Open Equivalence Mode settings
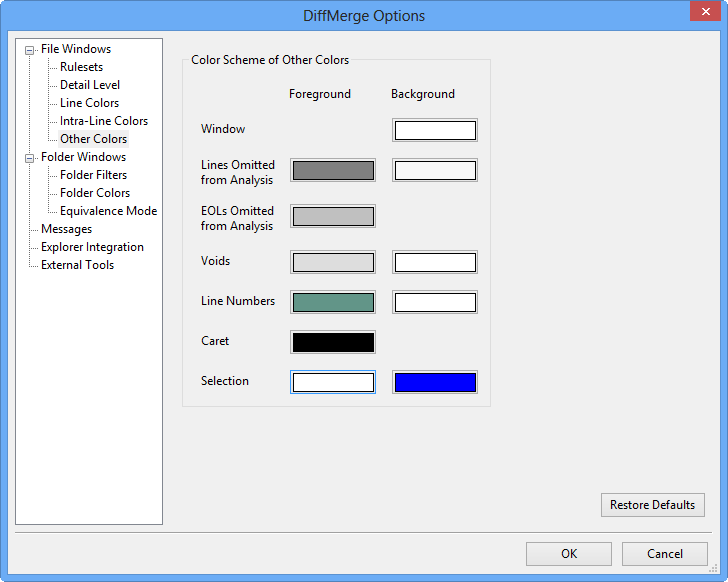This screenshot has width=728, height=582. [x=108, y=211]
